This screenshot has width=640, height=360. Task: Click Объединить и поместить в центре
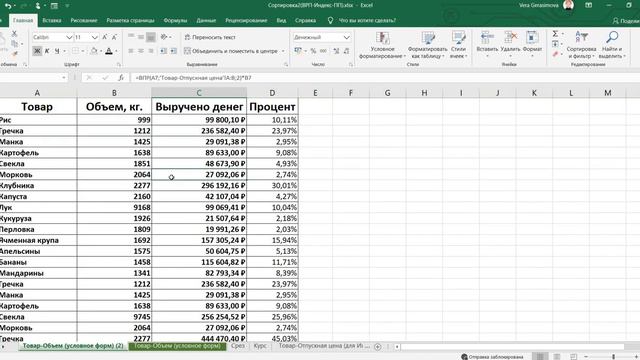231,51
